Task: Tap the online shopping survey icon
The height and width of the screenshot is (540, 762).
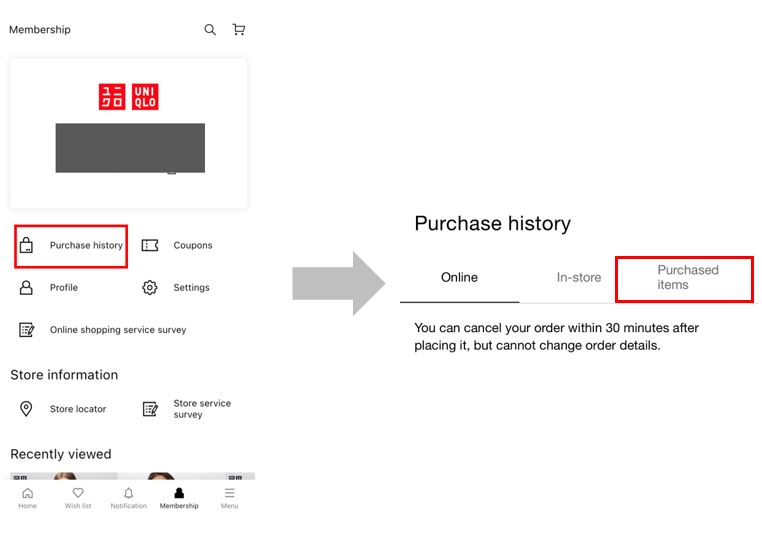Action: [26, 330]
